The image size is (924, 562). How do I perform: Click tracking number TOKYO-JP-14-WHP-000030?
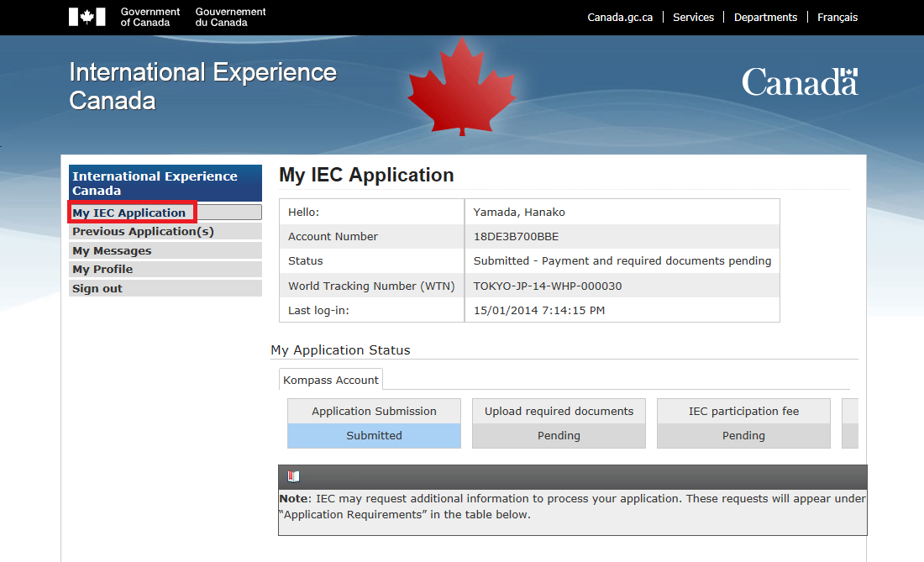click(x=548, y=286)
